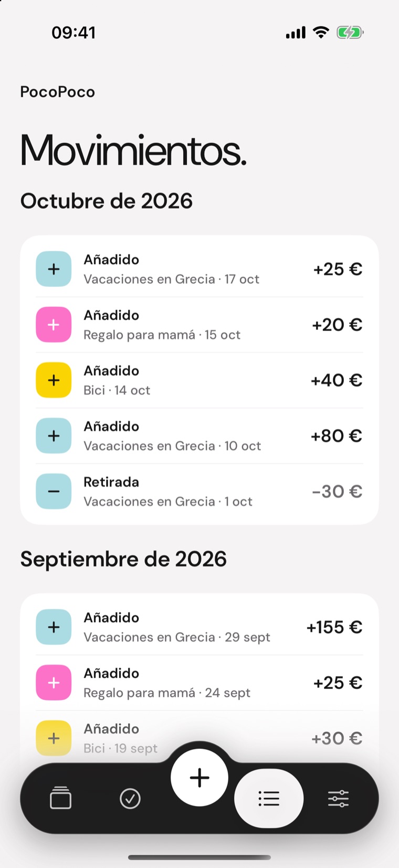Select the list movements tab icon

pyautogui.click(x=269, y=799)
